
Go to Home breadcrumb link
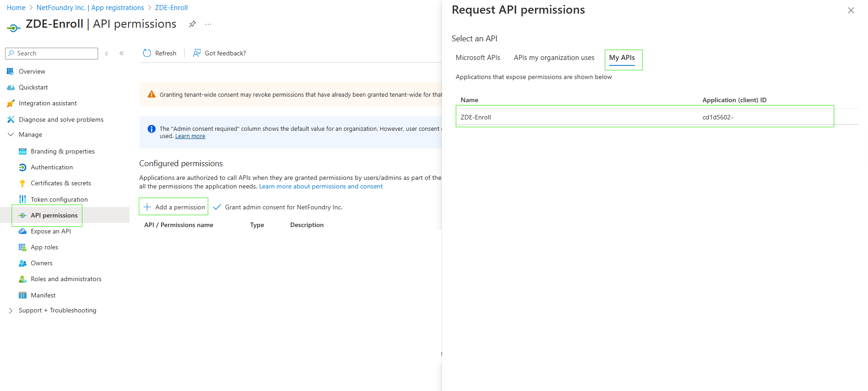point(16,8)
